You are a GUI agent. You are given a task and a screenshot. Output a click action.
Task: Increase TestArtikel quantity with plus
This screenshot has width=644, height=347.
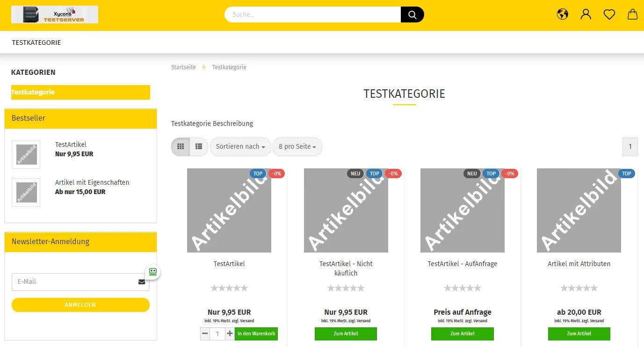point(230,334)
